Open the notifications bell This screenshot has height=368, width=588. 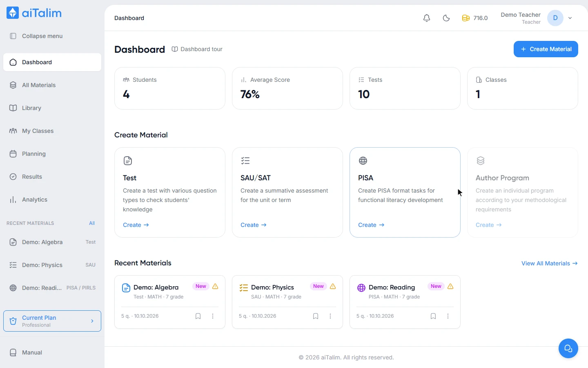(427, 18)
